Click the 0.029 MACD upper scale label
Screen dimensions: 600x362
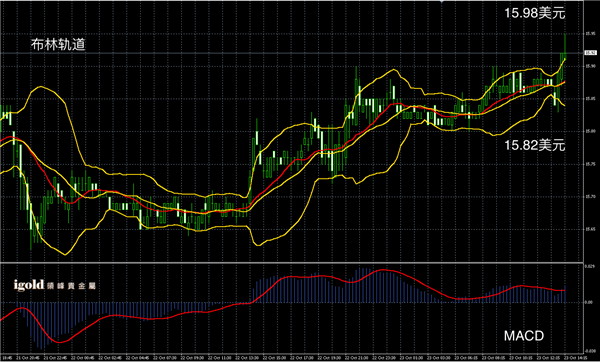pos(589,265)
